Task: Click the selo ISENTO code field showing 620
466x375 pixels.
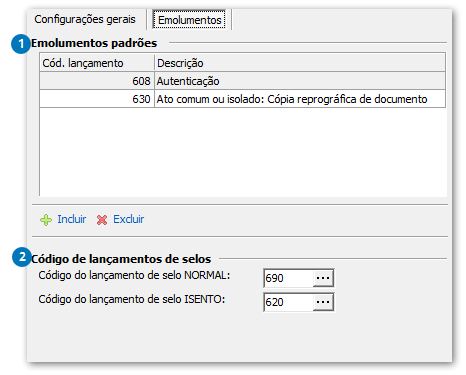Action: (289, 302)
